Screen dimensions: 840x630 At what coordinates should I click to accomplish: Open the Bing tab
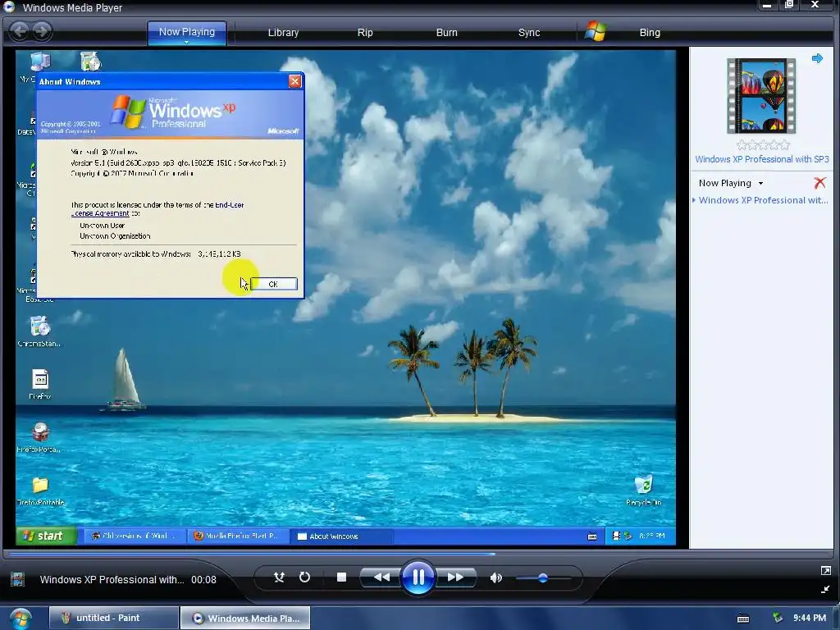[650, 33]
